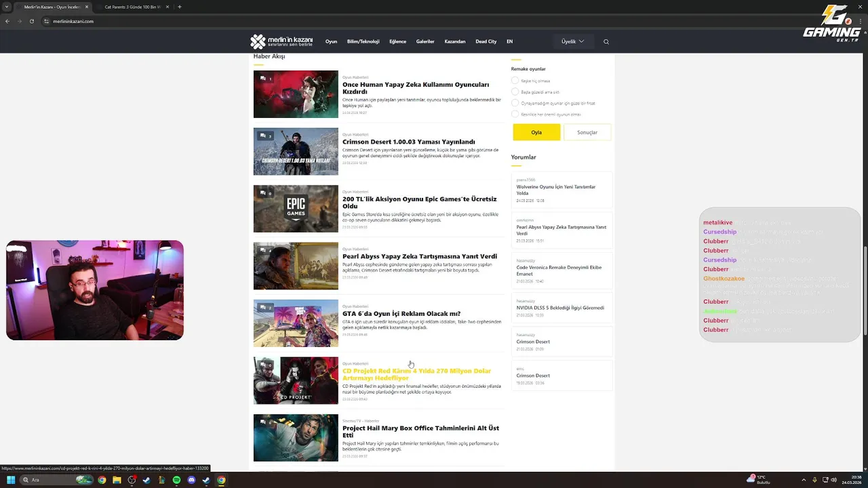868x488 pixels.
Task: Open 'CD Projekt Red Kârını' highlighted headline
Action: pos(416,375)
